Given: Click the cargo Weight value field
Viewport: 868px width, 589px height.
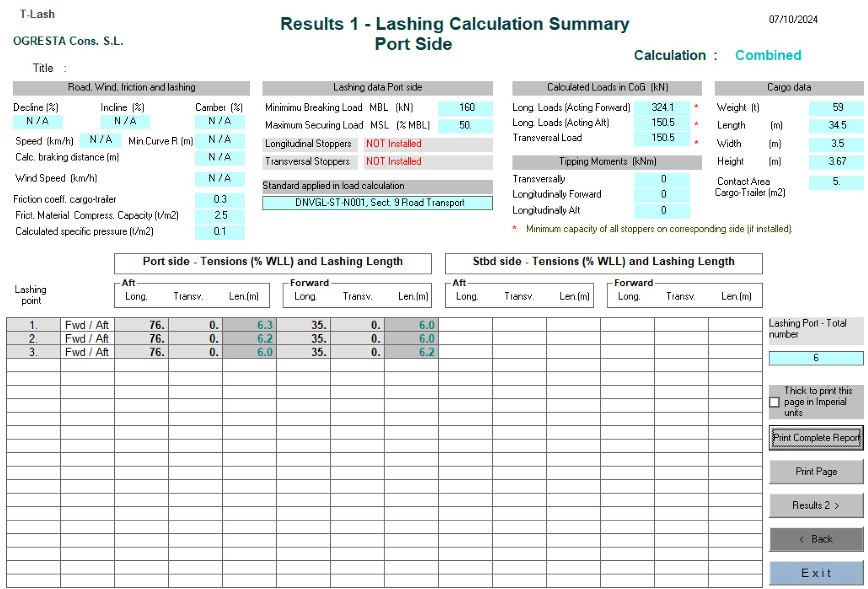Looking at the screenshot, I should tap(836, 108).
